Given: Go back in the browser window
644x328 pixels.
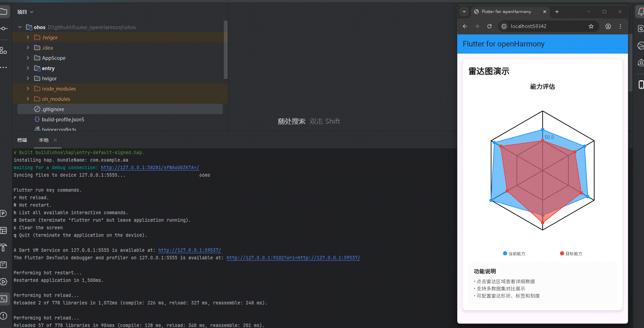Looking at the screenshot, I should [465, 26].
